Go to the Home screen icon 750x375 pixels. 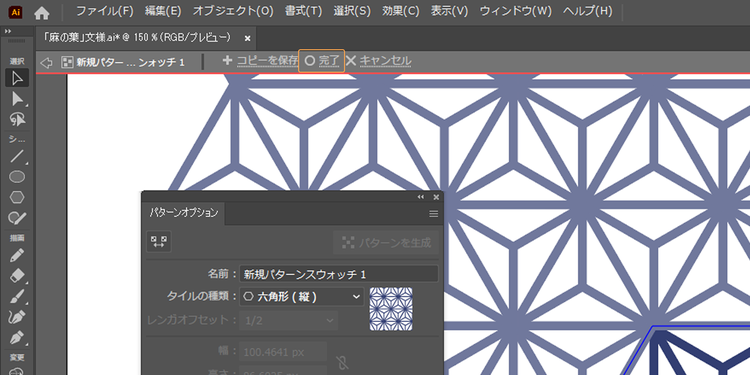[42, 13]
